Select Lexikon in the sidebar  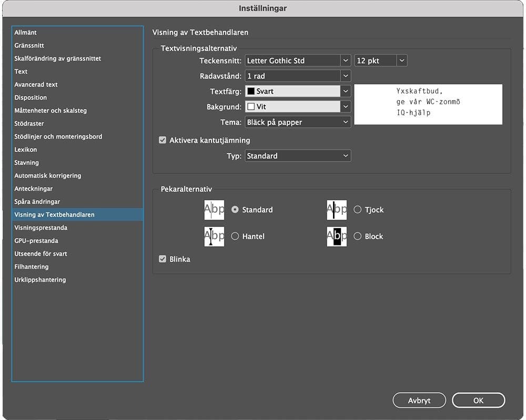77,150
